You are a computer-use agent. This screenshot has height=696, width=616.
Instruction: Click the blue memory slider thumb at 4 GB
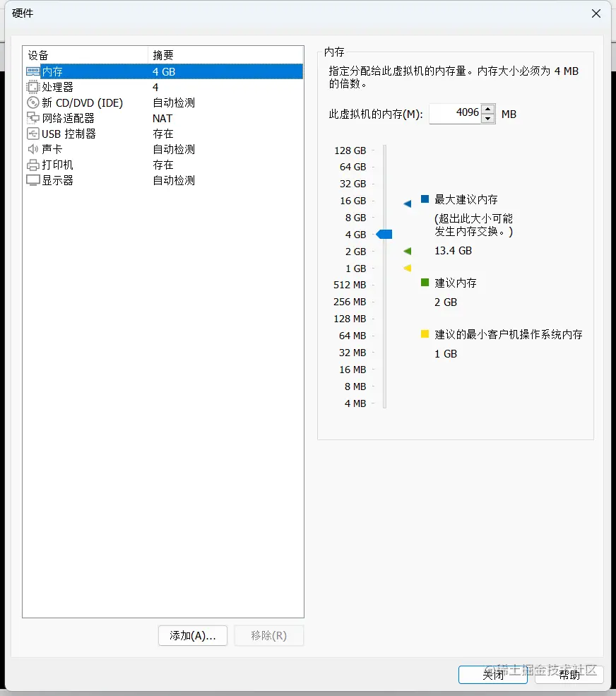(x=384, y=235)
